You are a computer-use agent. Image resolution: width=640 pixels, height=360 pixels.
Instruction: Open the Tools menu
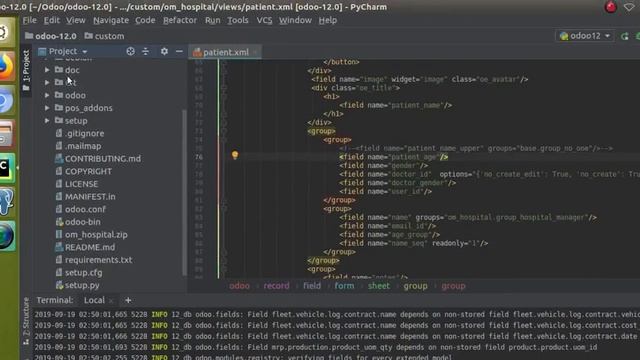[238, 20]
